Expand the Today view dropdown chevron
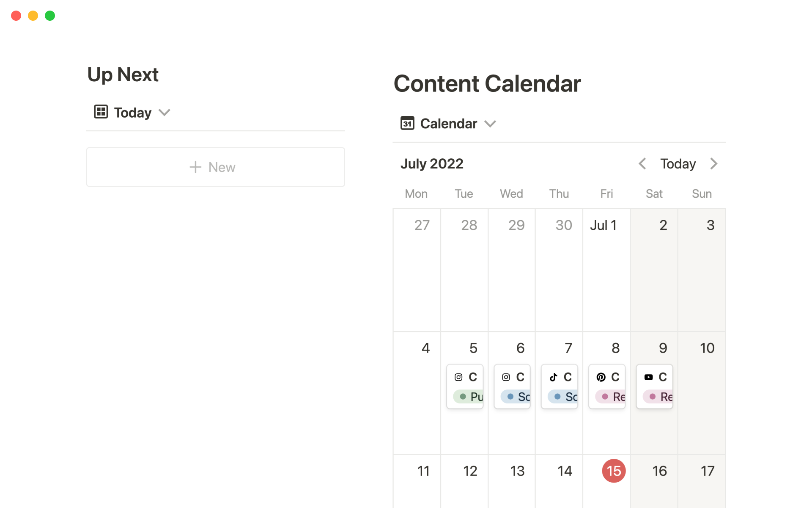 (x=164, y=112)
